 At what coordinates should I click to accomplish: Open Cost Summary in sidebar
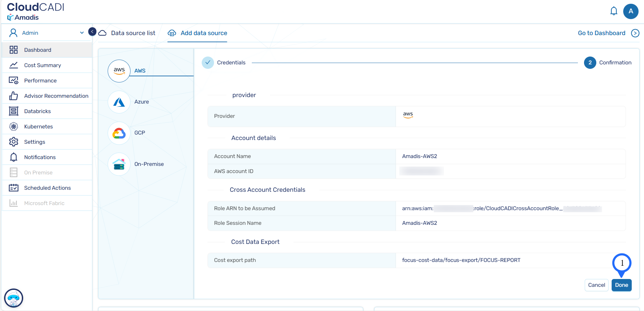click(43, 65)
